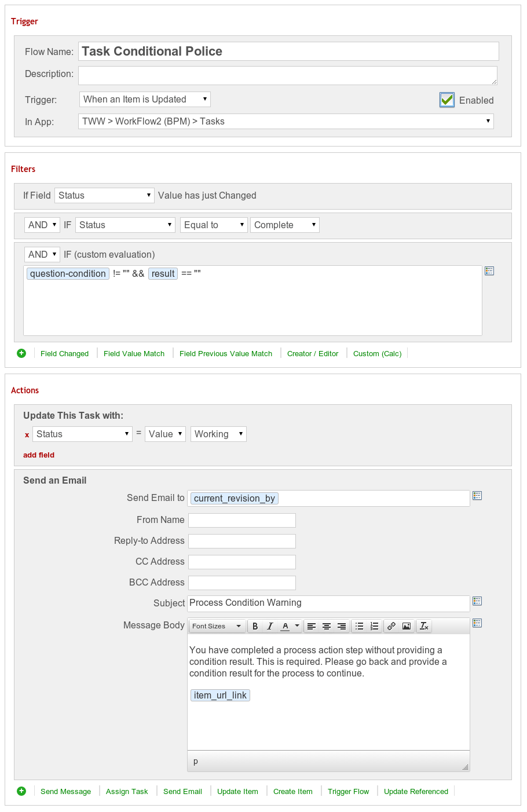Screen dimensions: 527x812
Task: Click the green plus to add a filter
Action: (21, 353)
